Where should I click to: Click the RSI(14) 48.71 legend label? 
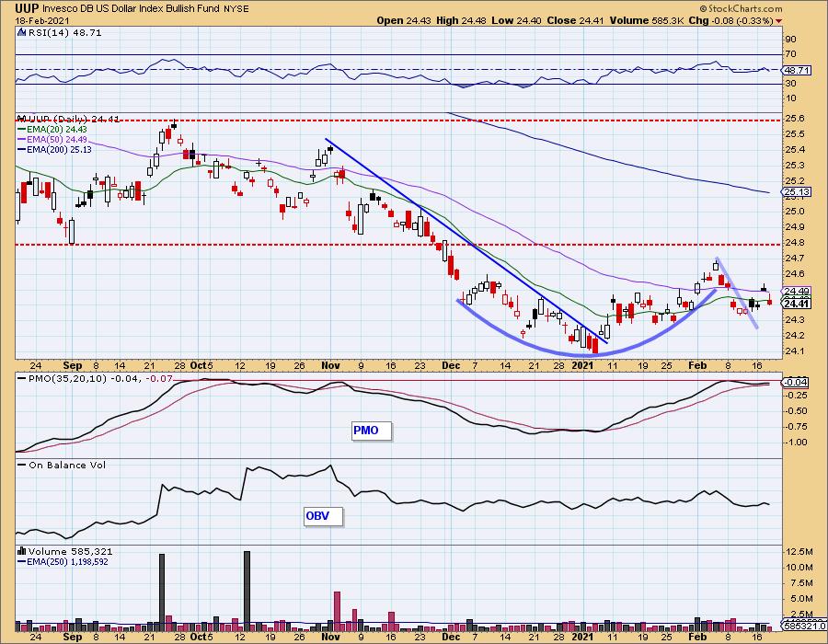(x=64, y=33)
